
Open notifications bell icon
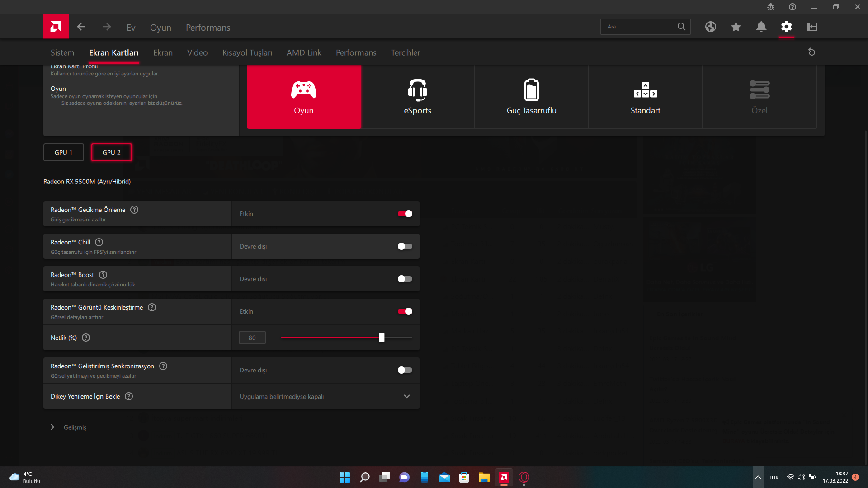pyautogui.click(x=761, y=27)
